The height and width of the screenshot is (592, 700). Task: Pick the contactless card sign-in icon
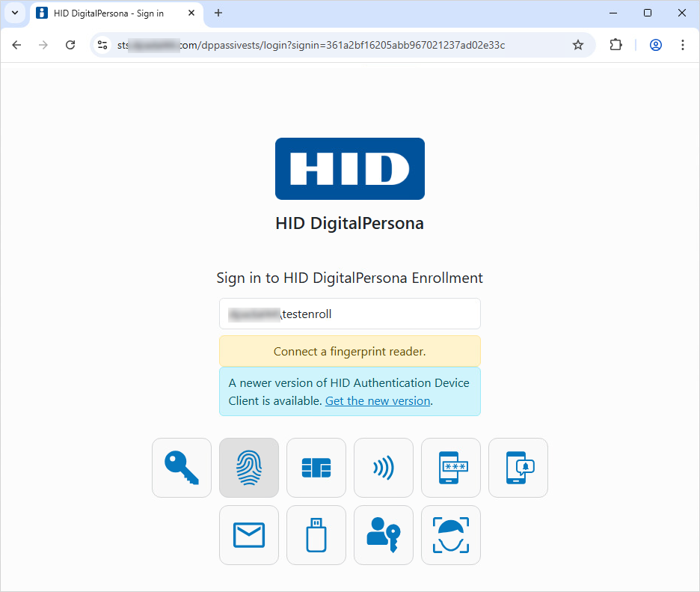click(x=384, y=468)
